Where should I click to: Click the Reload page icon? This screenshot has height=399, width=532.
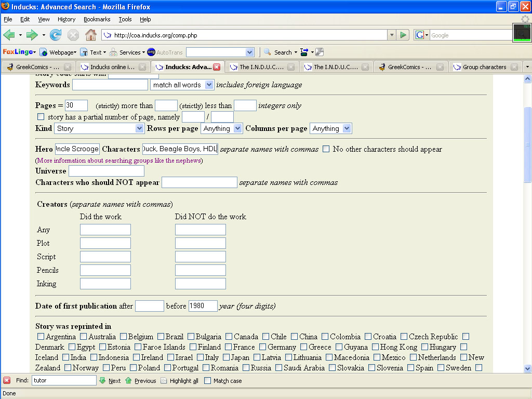(x=56, y=35)
